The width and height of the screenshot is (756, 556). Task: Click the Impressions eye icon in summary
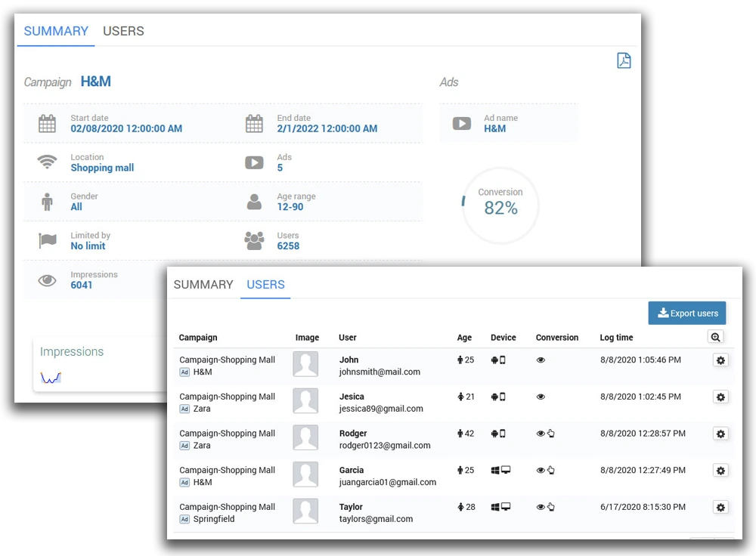[47, 280]
